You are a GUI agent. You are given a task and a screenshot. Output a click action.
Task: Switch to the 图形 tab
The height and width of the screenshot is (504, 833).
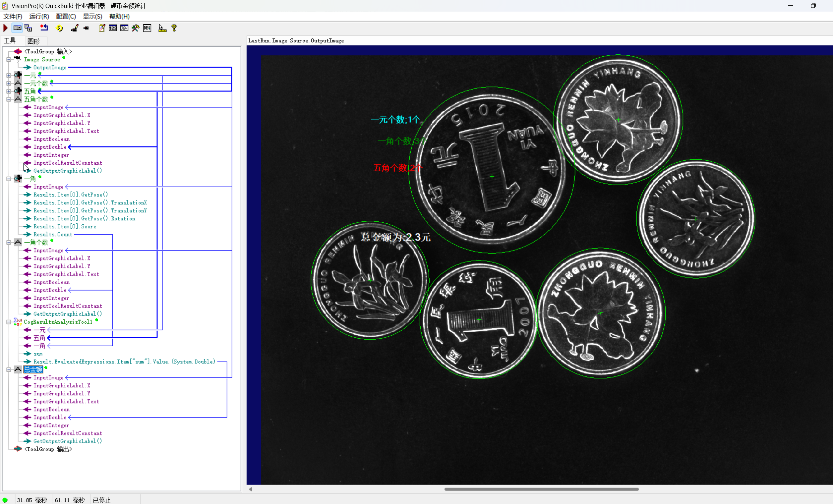[33, 41]
